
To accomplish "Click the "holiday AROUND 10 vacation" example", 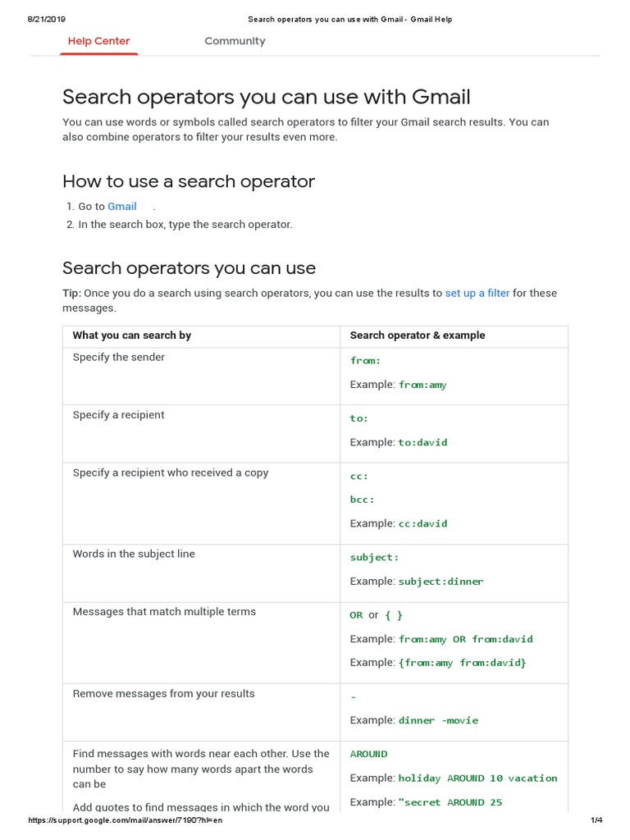I will coord(477,778).
